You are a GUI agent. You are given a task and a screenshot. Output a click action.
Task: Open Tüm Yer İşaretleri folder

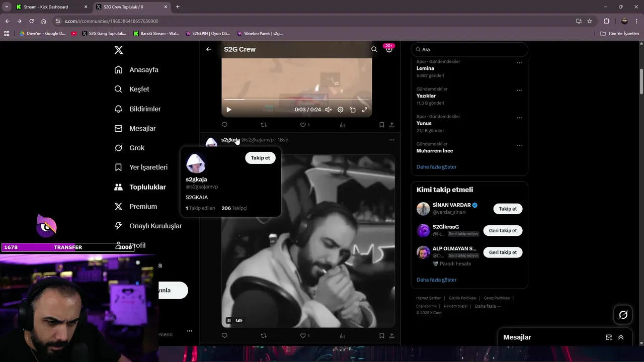coord(620,34)
